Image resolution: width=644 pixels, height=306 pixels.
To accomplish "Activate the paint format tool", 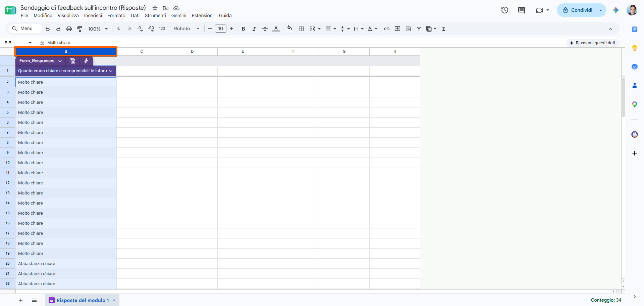I will click(x=79, y=29).
